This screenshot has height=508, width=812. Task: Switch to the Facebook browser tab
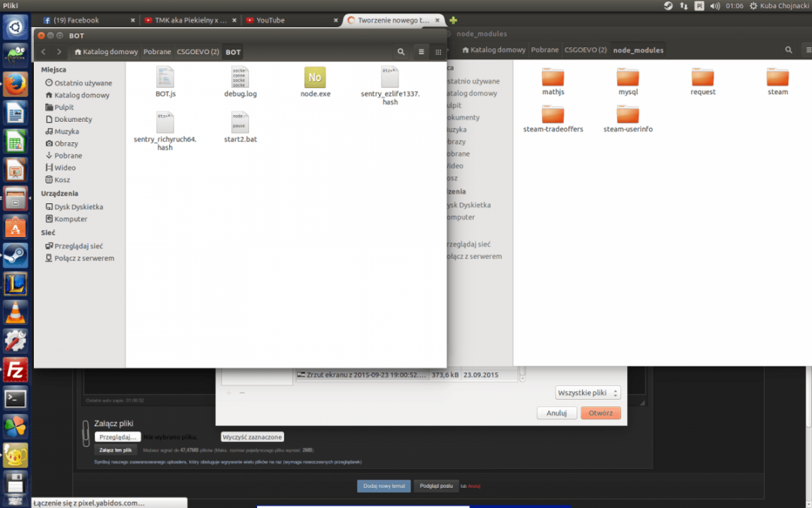[89, 20]
